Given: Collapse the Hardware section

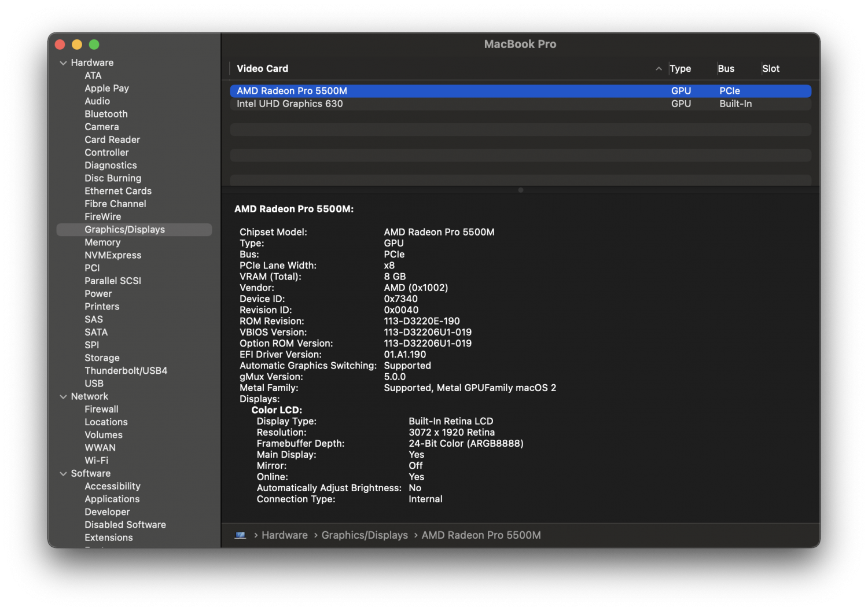Looking at the screenshot, I should click(x=63, y=63).
